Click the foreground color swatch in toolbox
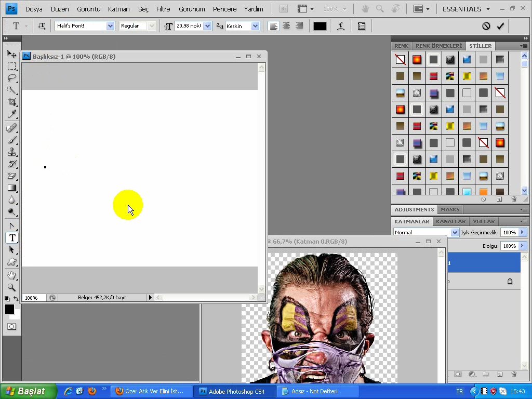This screenshot has width=532, height=399. click(x=9, y=309)
